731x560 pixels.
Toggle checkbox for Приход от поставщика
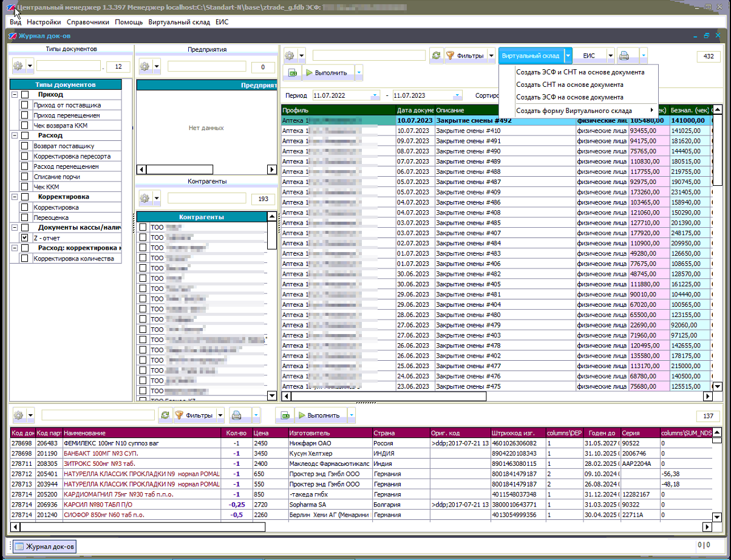tap(25, 105)
